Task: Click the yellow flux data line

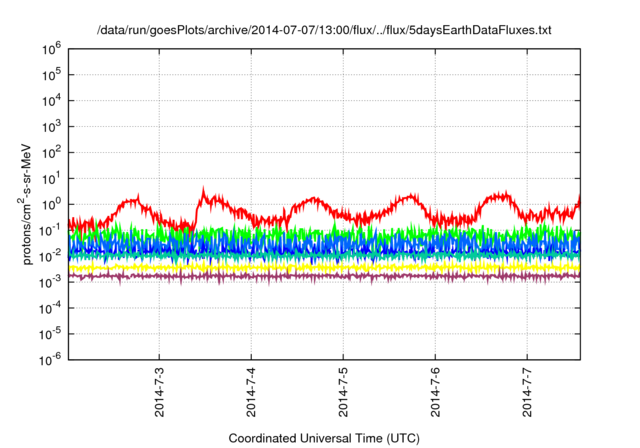Action: [324, 267]
